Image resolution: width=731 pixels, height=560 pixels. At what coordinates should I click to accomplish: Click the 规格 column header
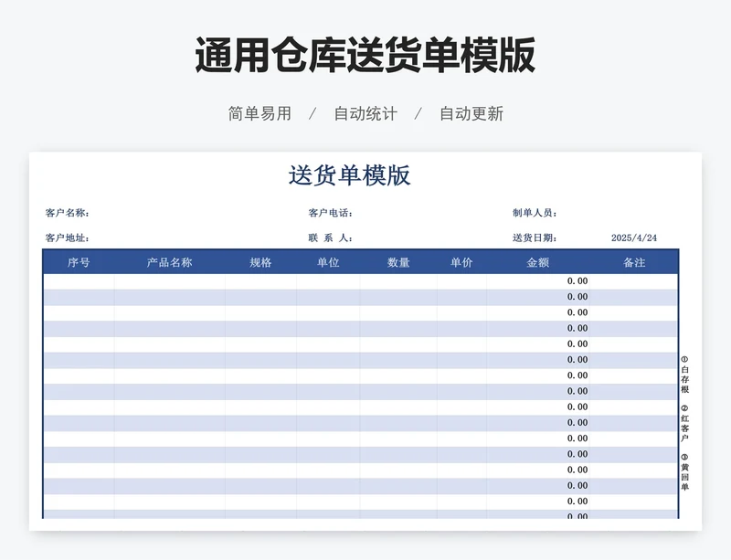[x=260, y=262]
